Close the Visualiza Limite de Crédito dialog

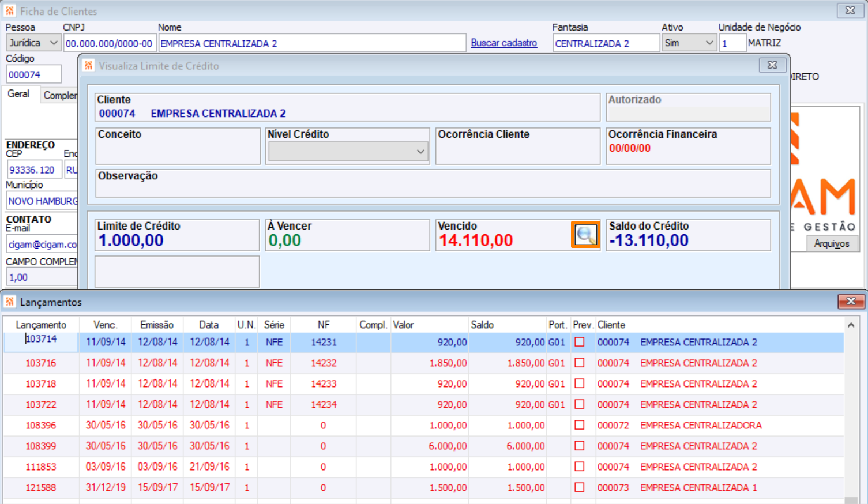[772, 65]
